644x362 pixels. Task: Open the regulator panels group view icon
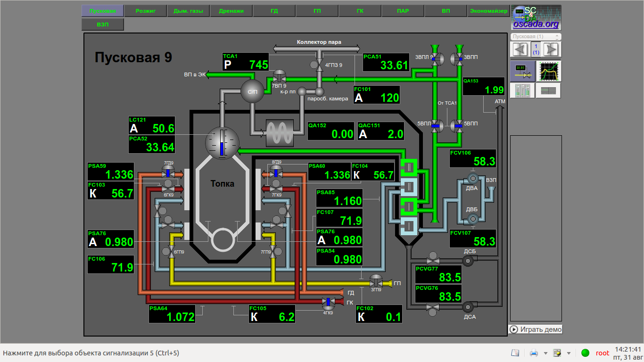coord(522,90)
